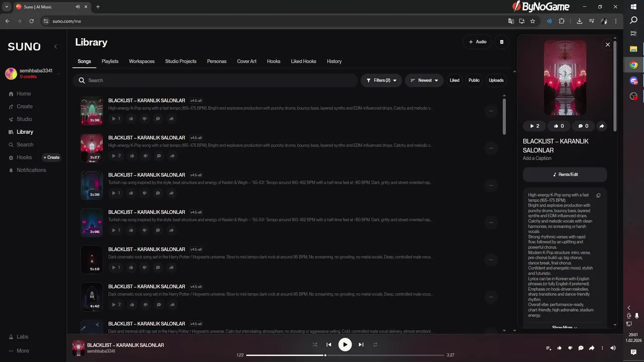Open comments from the player bar
Image resolution: width=644 pixels, height=362 pixels.
[581, 348]
